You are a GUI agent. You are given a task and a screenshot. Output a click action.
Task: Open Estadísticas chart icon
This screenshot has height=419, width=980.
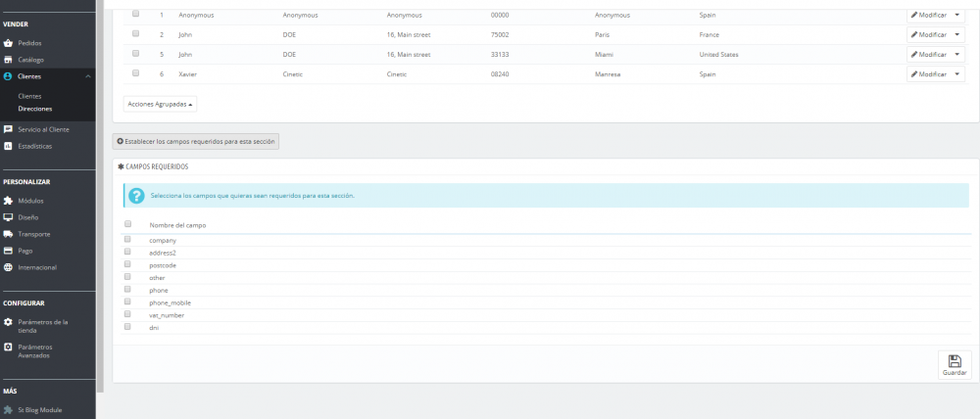point(8,146)
